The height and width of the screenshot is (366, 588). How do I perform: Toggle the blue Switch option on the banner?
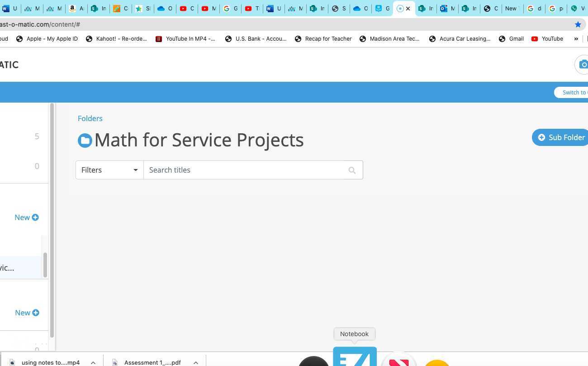point(574,92)
